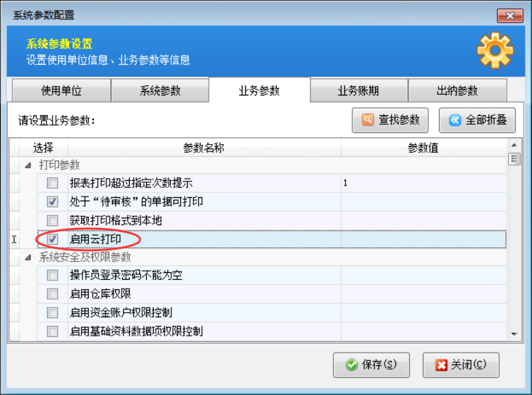Viewport: 532px width, 395px height.
Task: Click the magnifier icon on 查找参数 button
Action: (x=368, y=120)
